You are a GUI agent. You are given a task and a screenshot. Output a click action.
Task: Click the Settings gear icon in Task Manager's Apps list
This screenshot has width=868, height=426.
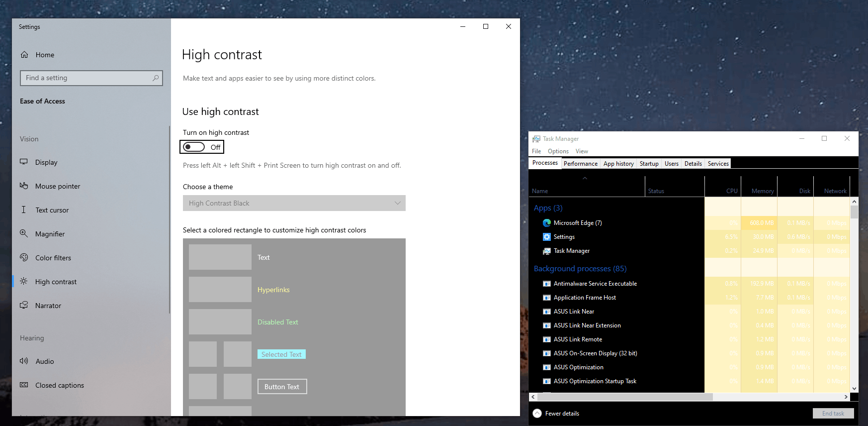pyautogui.click(x=547, y=237)
